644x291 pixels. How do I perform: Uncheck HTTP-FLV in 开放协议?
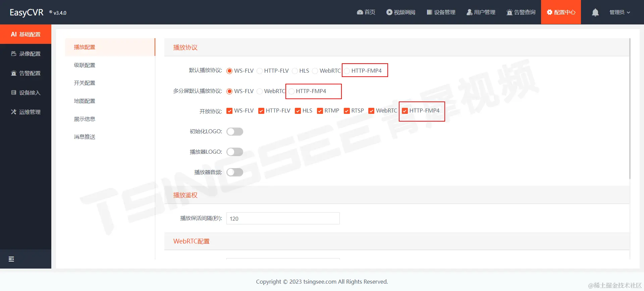coord(261,111)
